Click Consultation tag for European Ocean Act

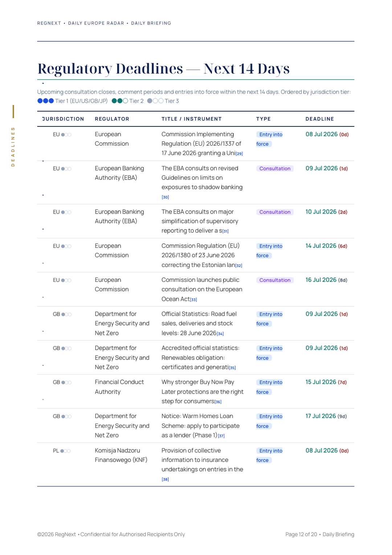coord(275,280)
